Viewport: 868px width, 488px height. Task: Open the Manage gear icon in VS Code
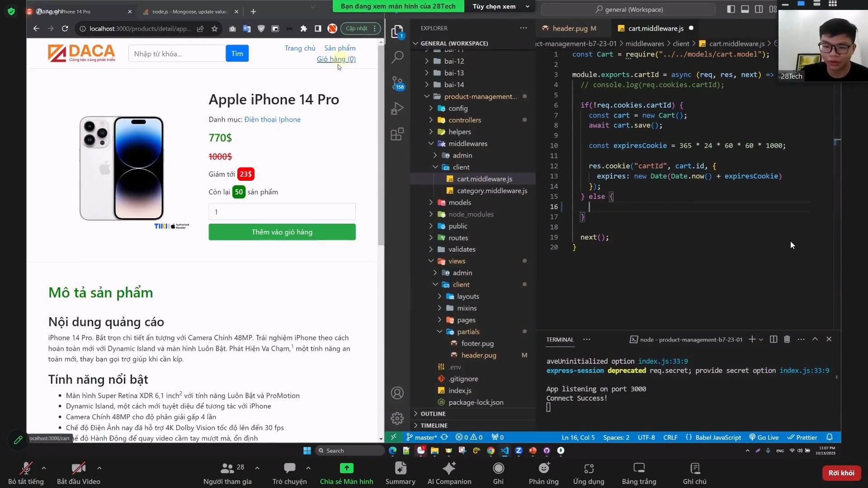click(397, 418)
